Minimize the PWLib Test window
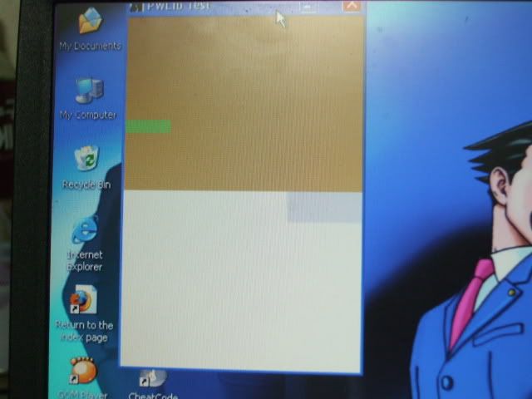This screenshot has width=532, height=399. point(308,7)
